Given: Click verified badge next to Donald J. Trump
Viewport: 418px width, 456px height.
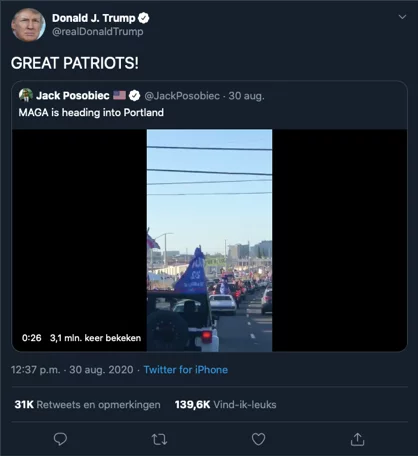Looking at the screenshot, I should point(144,18).
